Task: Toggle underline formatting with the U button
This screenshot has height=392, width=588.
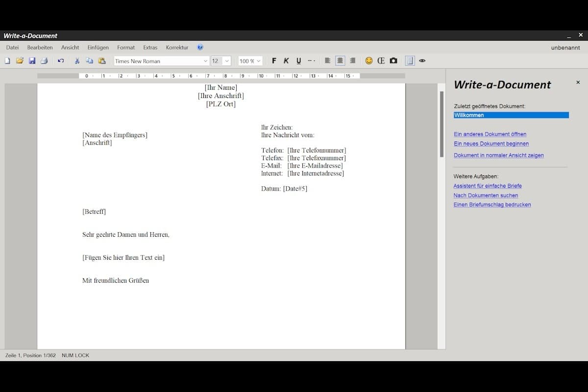Action: [x=298, y=60]
